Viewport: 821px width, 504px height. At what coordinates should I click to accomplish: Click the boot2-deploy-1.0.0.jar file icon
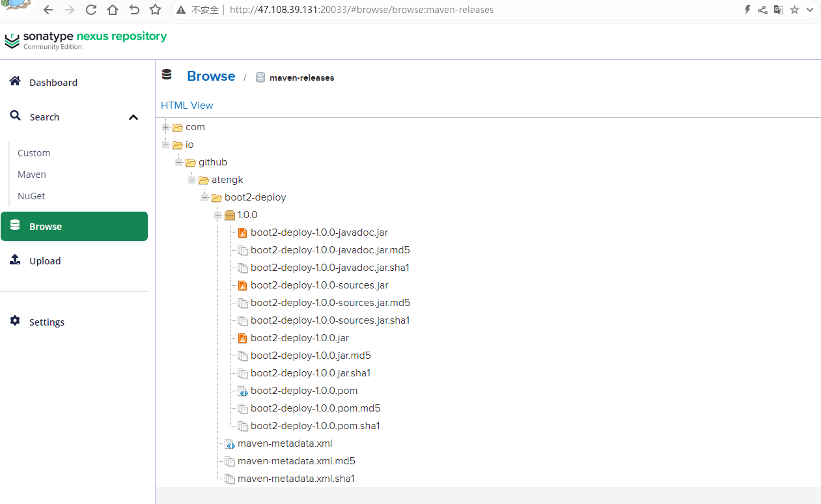(242, 338)
